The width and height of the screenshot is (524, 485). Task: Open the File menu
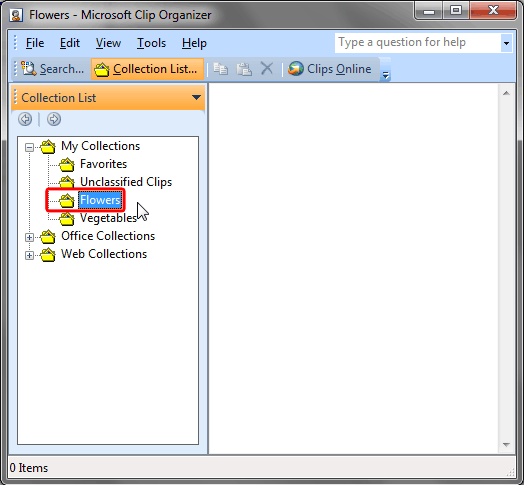pos(35,43)
